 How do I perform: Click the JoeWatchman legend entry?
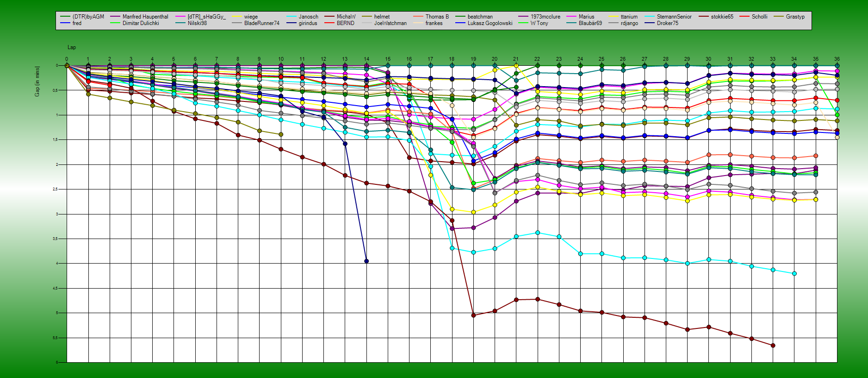(x=391, y=23)
